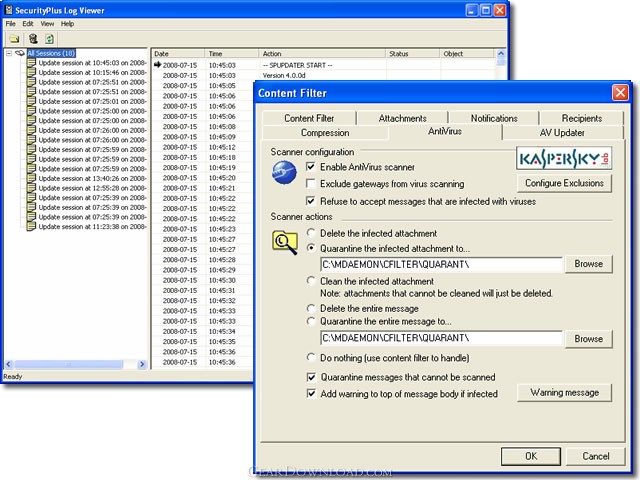Click the icon of Update session at 10:15:46
Screen dimensions: 640x480
tap(31, 73)
